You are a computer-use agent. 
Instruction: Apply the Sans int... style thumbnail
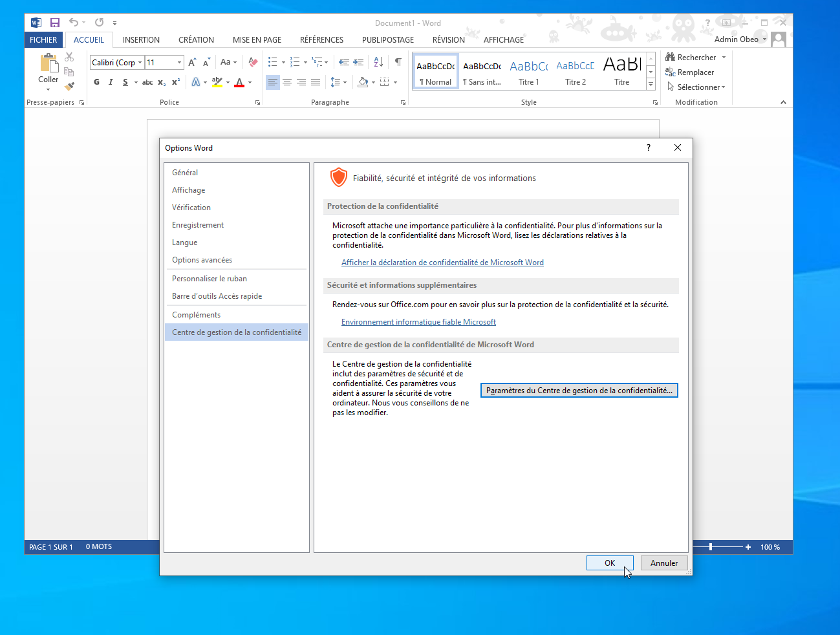(x=482, y=72)
